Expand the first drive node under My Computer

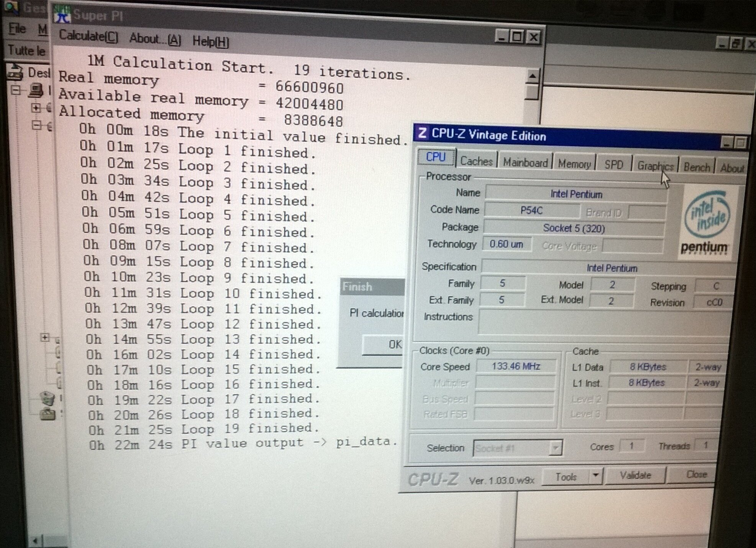(x=36, y=108)
